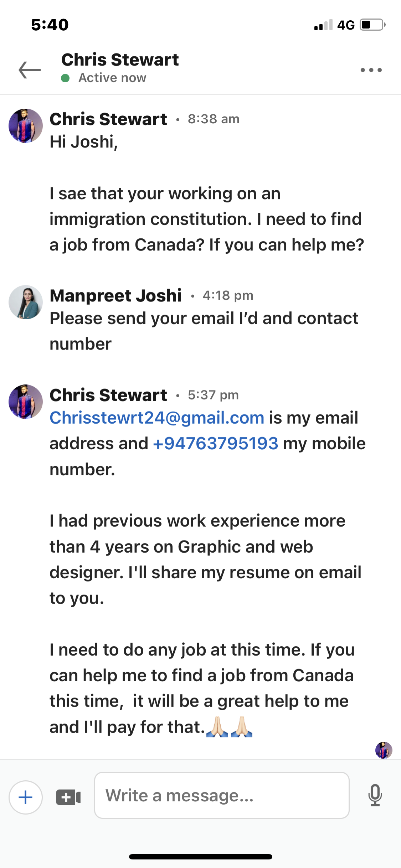The image size is (401, 868).
Task: Tap the 5:40 status bar clock
Action: 50,25
